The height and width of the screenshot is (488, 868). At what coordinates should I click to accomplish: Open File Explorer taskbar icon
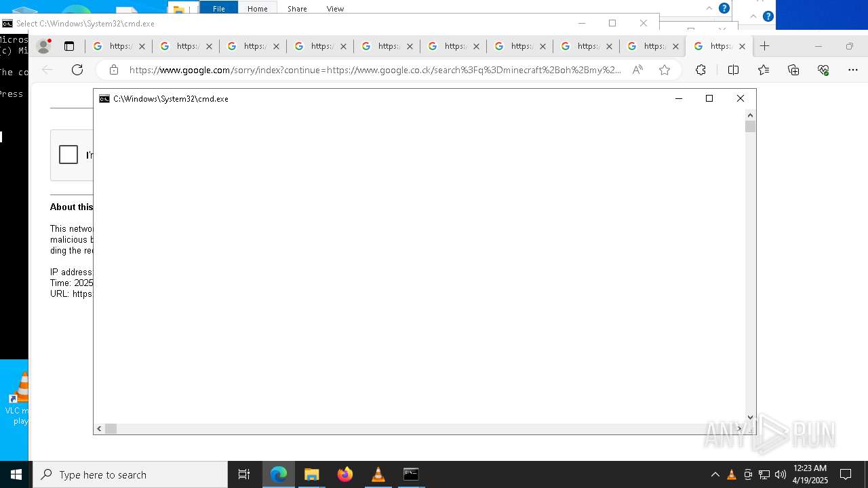[x=312, y=474]
